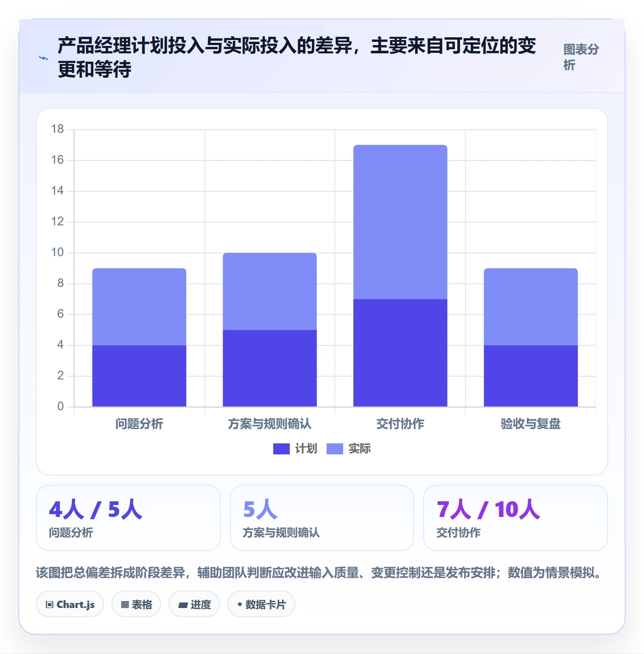Open the 5人 方案与规则确认 data card
Viewport: 644px width, 654px height.
click(322, 518)
